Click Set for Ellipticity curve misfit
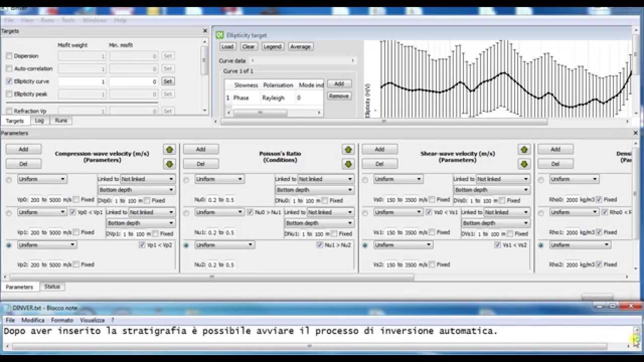644x362 pixels. [168, 81]
